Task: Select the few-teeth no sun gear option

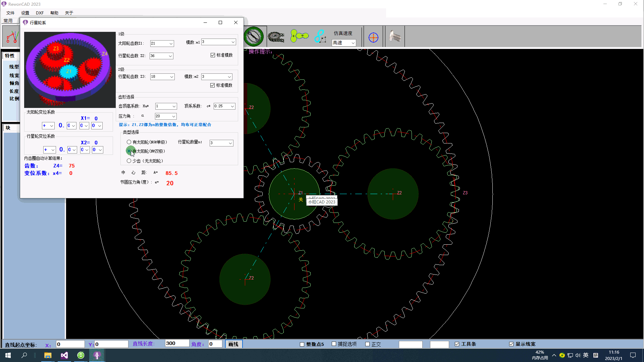Action: coord(129,161)
